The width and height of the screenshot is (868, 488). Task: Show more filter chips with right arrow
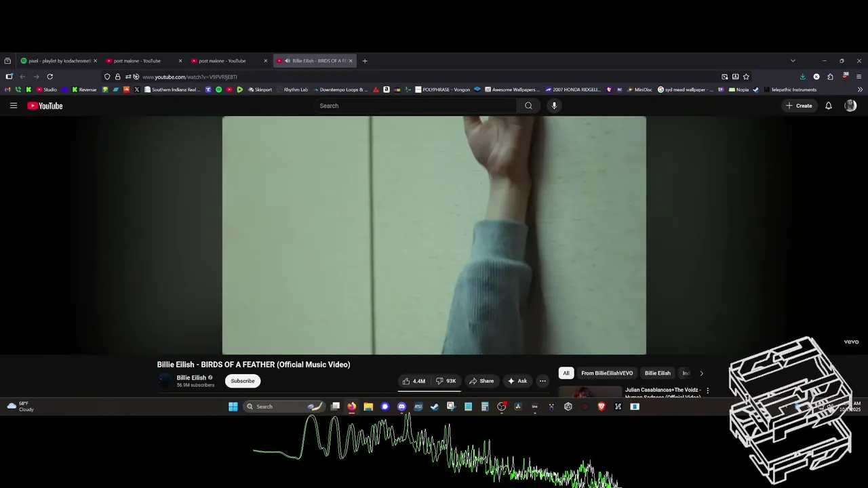(x=701, y=373)
